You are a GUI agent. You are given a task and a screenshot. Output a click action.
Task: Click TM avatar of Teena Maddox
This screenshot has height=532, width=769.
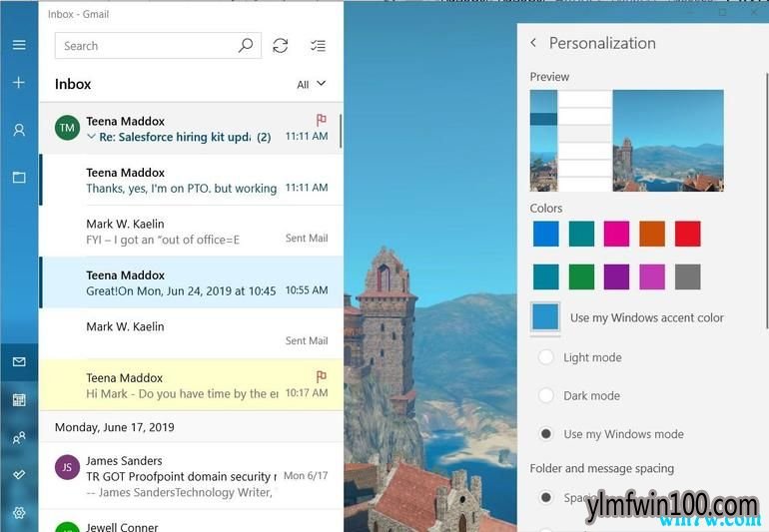[x=67, y=128]
